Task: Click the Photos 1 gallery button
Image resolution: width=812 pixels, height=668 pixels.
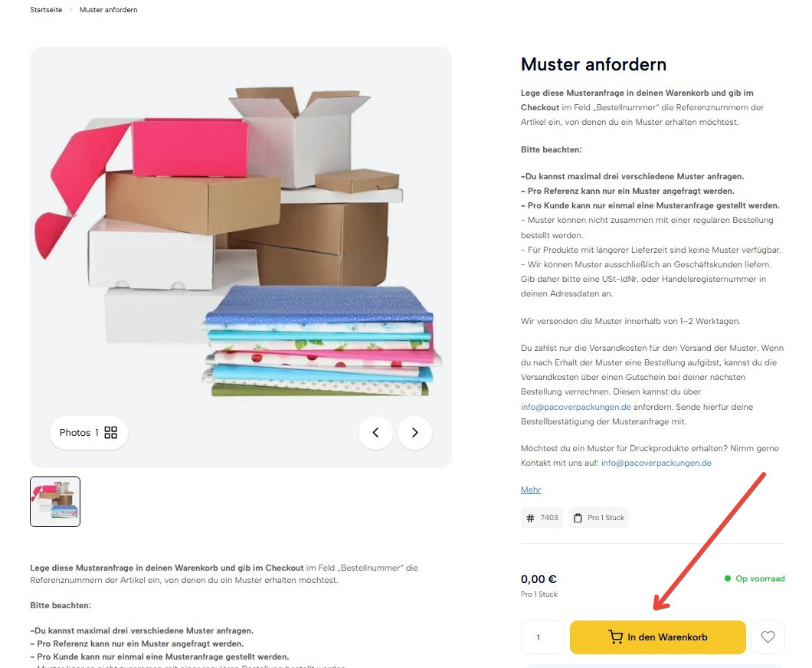Action: (x=89, y=432)
